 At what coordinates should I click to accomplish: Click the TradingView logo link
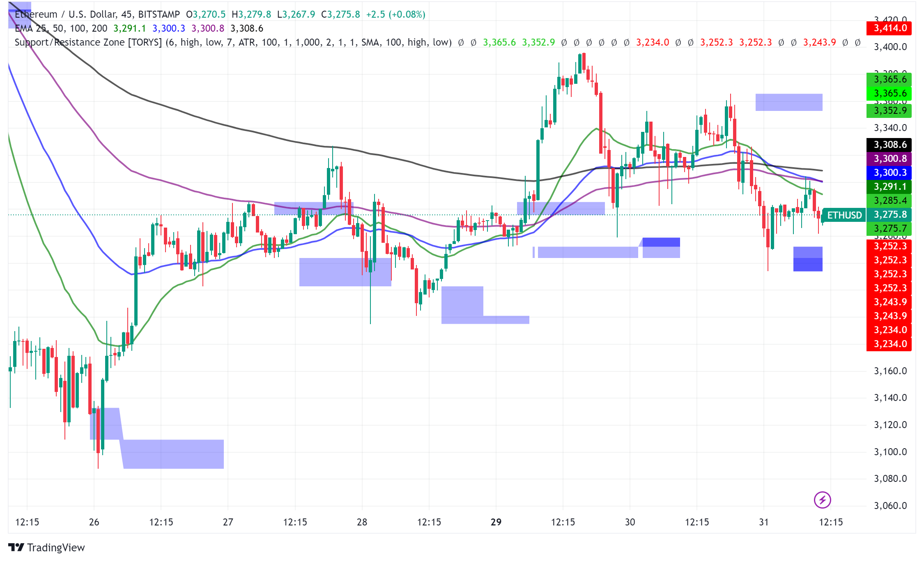tap(46, 548)
